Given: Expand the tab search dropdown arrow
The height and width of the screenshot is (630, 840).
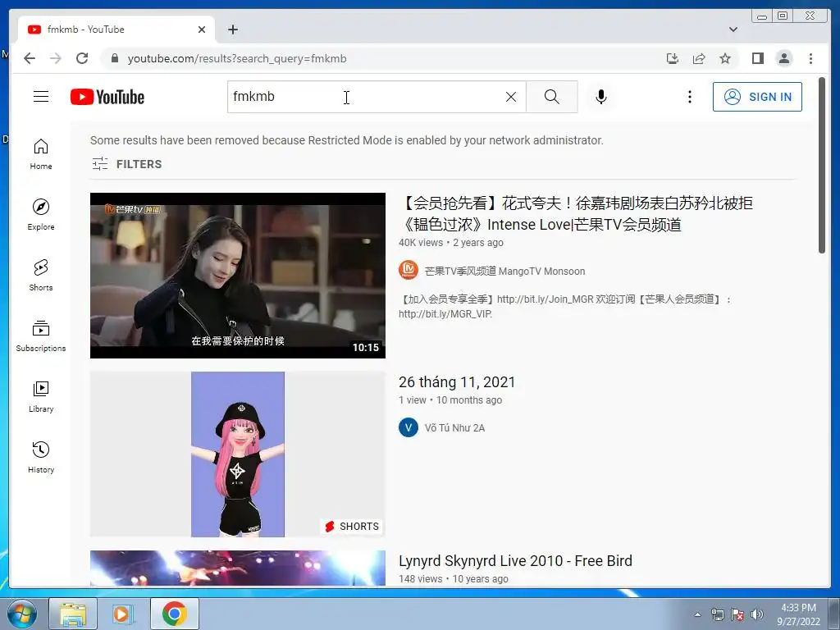Looking at the screenshot, I should tap(733, 30).
